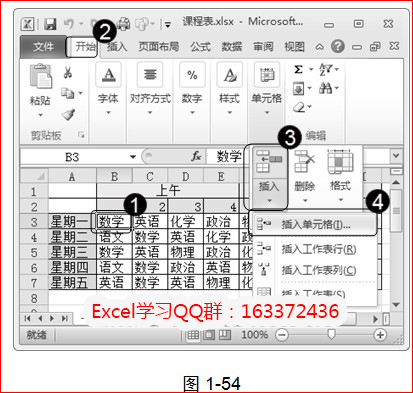The width and height of the screenshot is (413, 393).
Task: Click the formula bar showing 数学
Action: [229, 157]
